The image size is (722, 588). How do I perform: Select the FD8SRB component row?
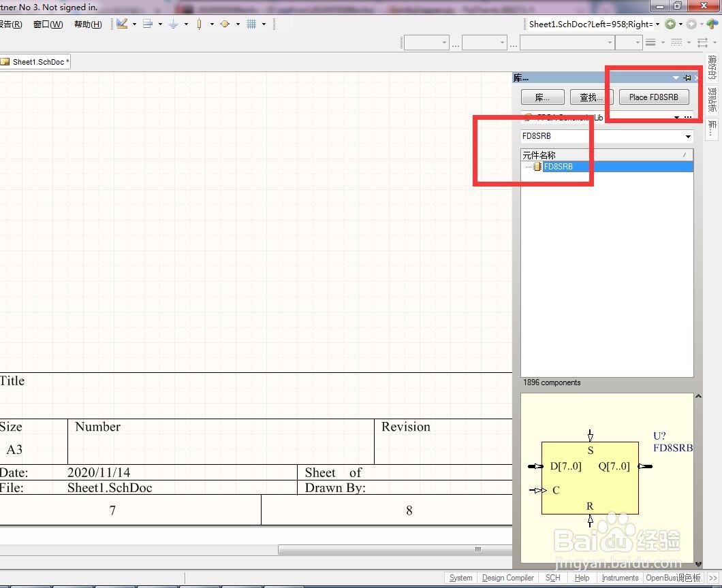(607, 167)
